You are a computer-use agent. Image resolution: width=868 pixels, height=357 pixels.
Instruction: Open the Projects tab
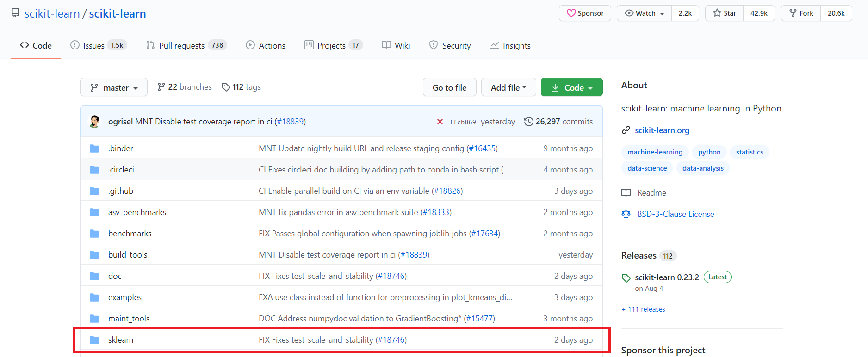(x=333, y=45)
